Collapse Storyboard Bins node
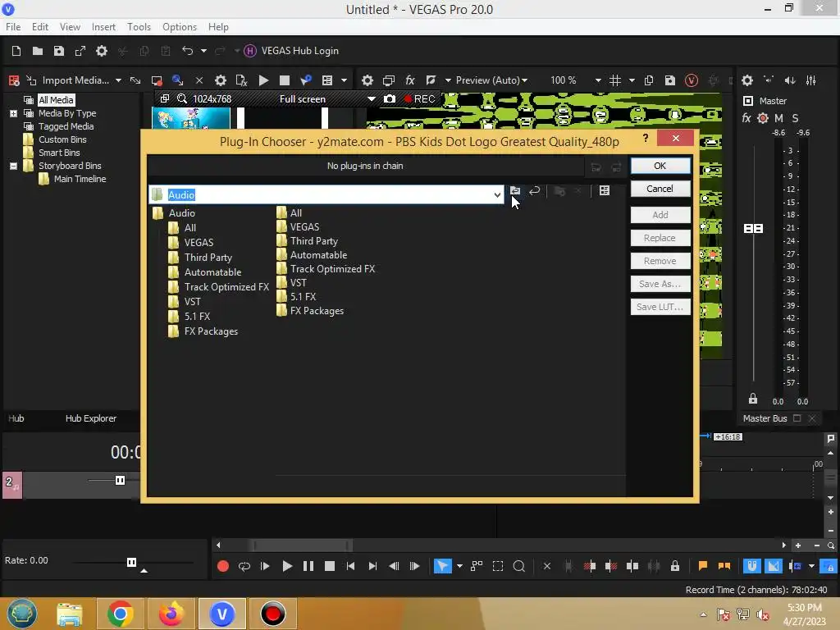The width and height of the screenshot is (840, 630). [x=13, y=166]
